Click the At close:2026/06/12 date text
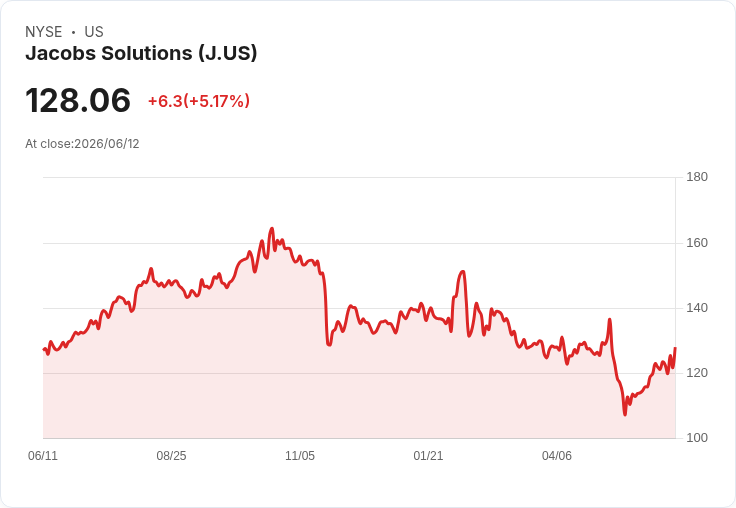This screenshot has height=508, width=736. 82,144
